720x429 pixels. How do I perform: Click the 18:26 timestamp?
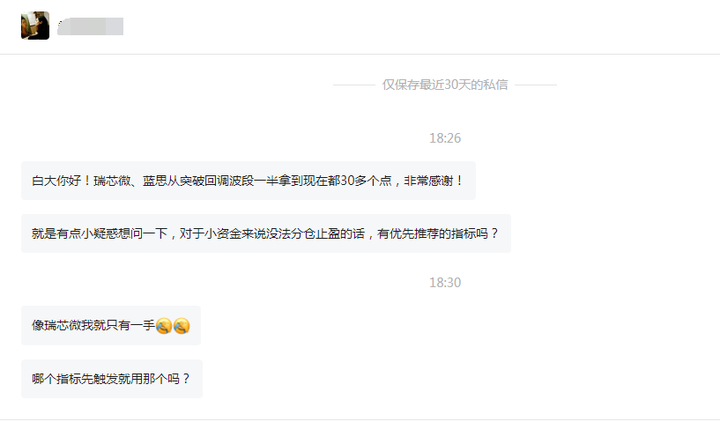pos(445,138)
